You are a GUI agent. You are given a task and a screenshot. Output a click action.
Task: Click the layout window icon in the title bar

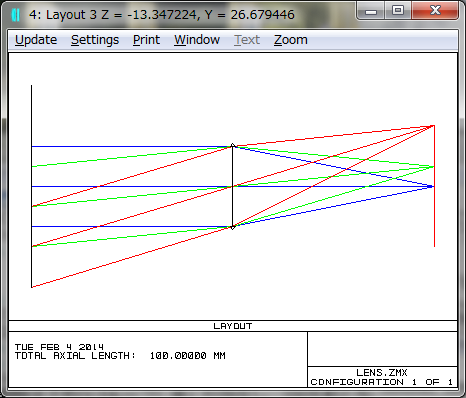(16, 15)
